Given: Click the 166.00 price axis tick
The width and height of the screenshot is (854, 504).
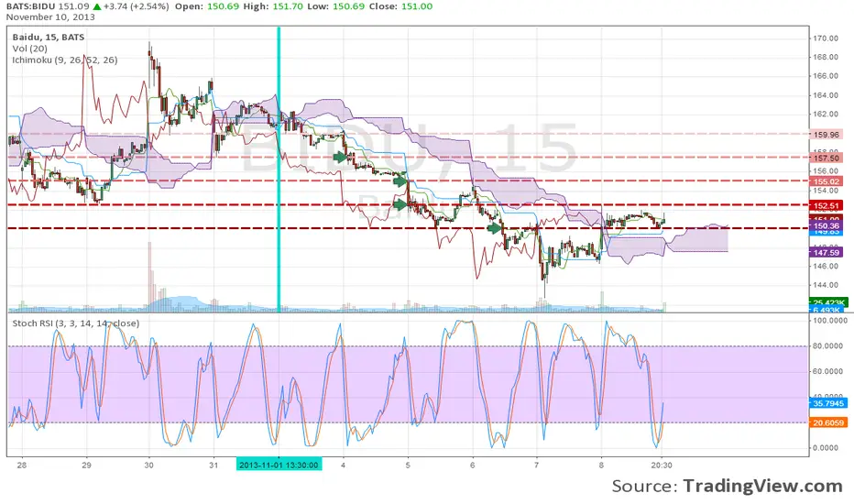Looking at the screenshot, I should pos(826,76).
